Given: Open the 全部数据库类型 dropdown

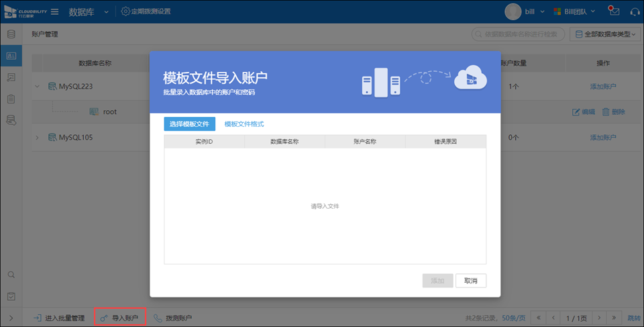Looking at the screenshot, I should pos(604,34).
